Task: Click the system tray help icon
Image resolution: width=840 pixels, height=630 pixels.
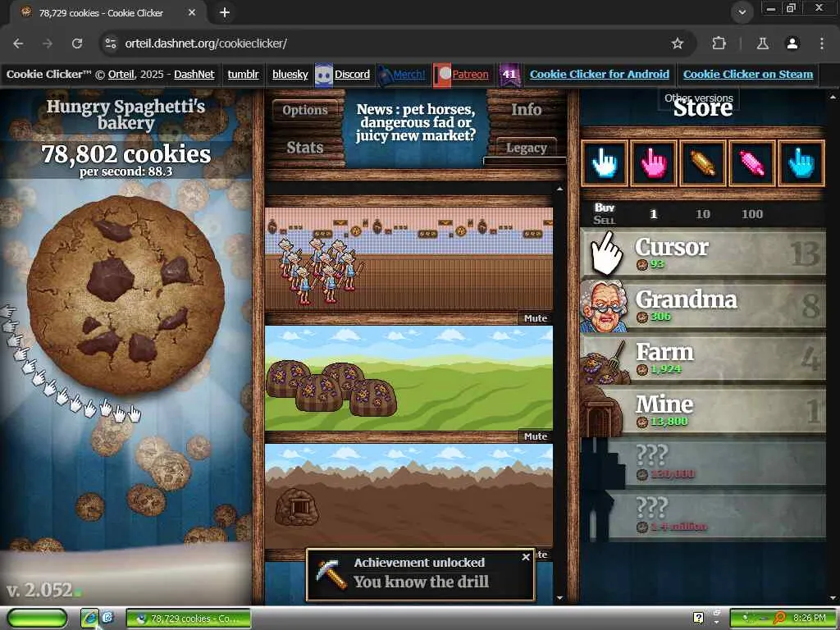Action: point(698,618)
